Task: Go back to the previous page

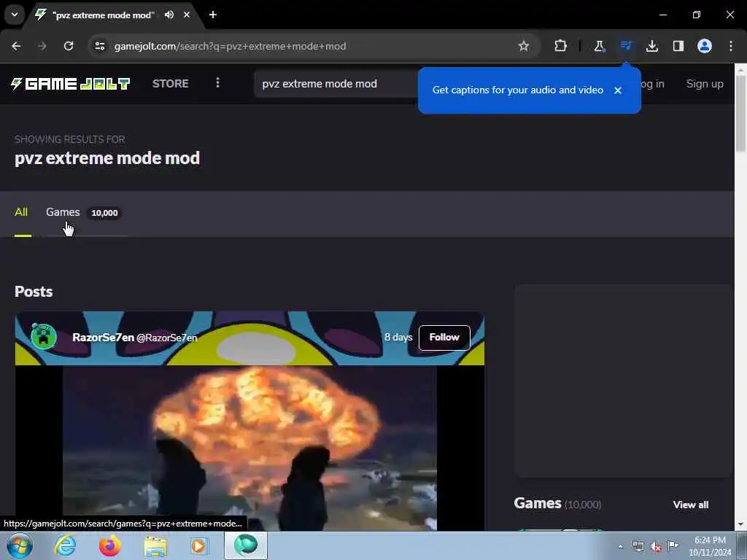Action: click(16, 46)
